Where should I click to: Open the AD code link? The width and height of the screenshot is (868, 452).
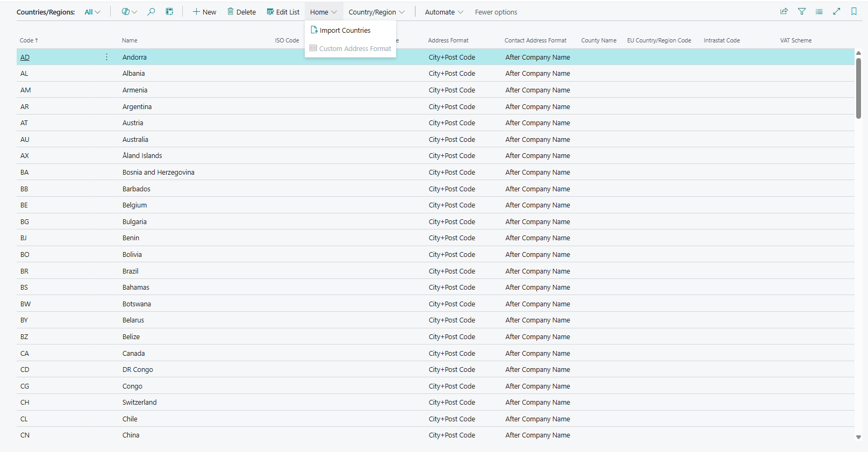click(x=25, y=58)
